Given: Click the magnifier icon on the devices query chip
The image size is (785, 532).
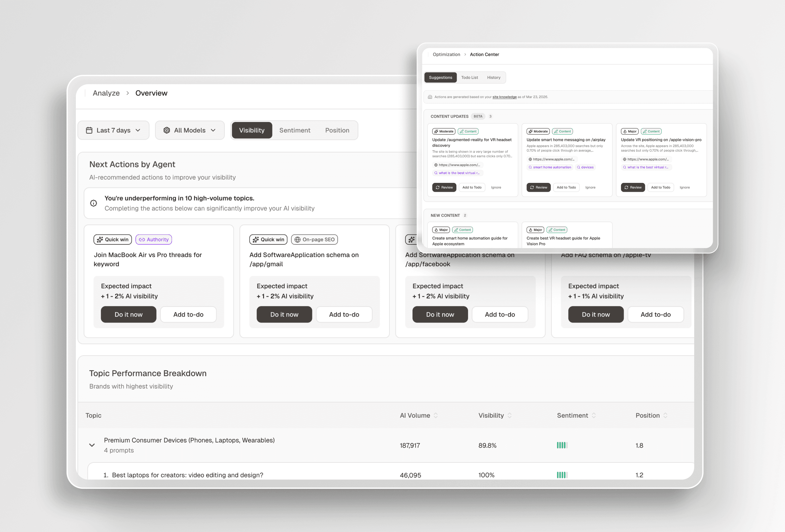Looking at the screenshot, I should tap(579, 167).
